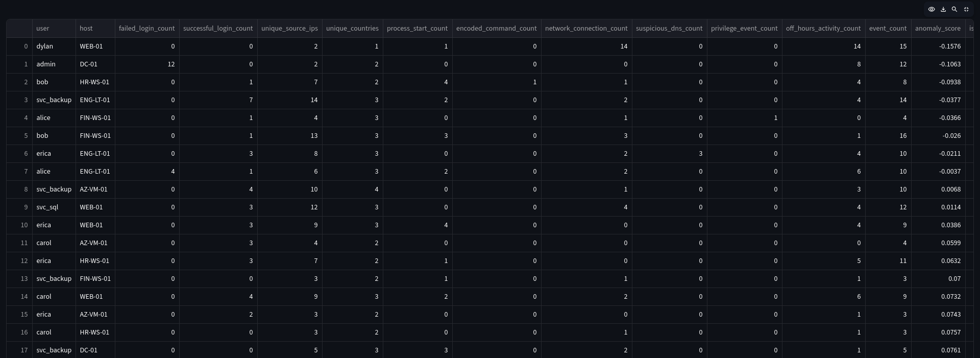The image size is (980, 358).
Task: Select the network connection count 14 in dylan row
Action: click(586, 46)
